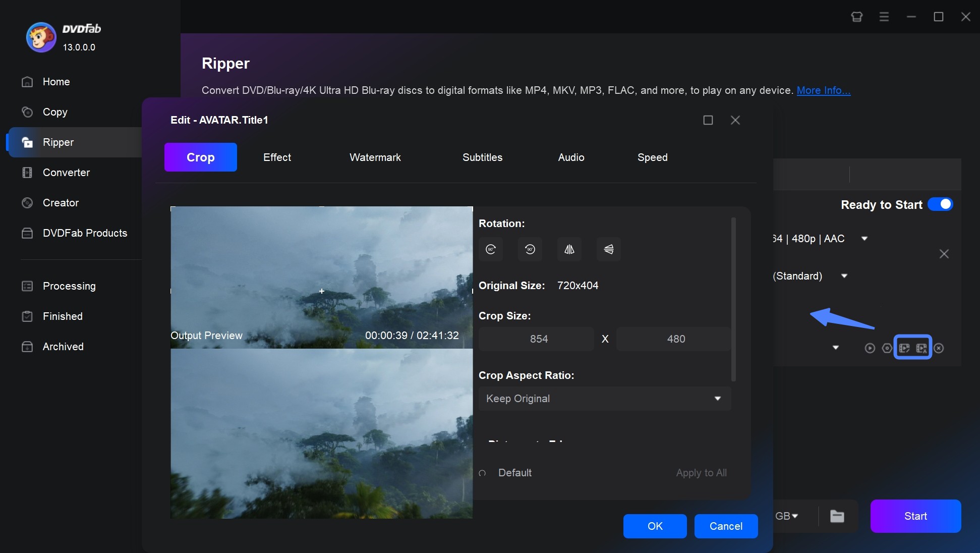
Task: Click the rotate clockwise icon
Action: pyautogui.click(x=490, y=249)
